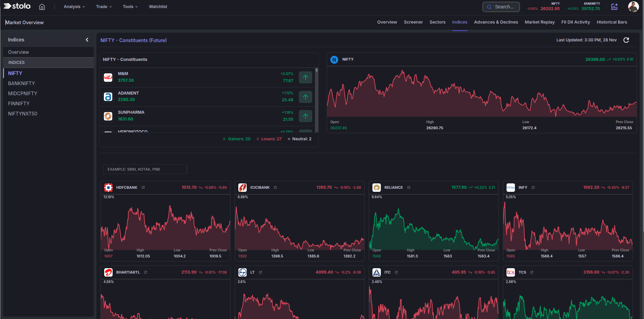Click the M&M stock logo

[x=108, y=77]
